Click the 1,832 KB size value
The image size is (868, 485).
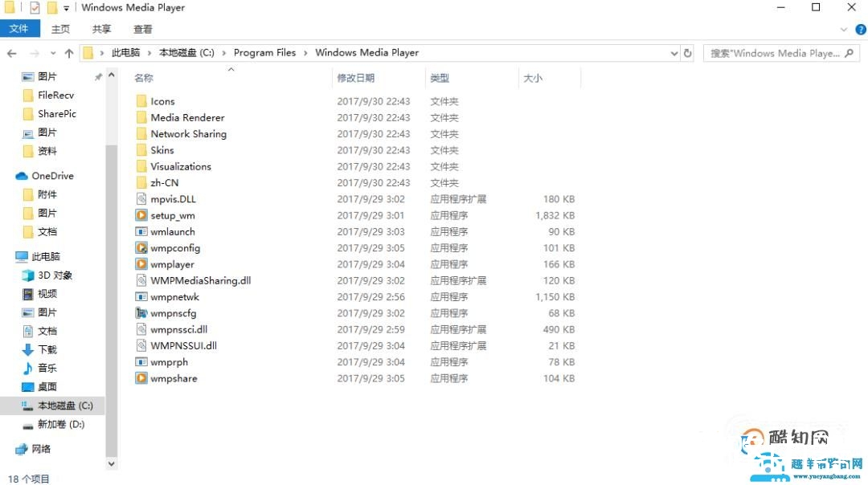point(555,215)
